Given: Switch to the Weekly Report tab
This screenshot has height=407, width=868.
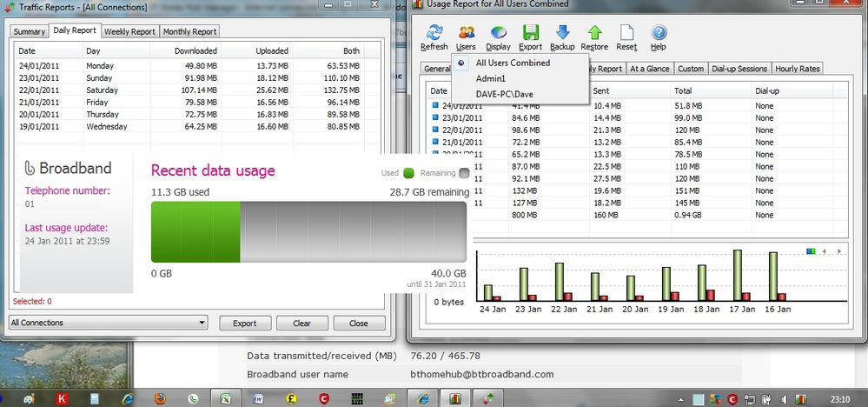Looking at the screenshot, I should coord(130,32).
